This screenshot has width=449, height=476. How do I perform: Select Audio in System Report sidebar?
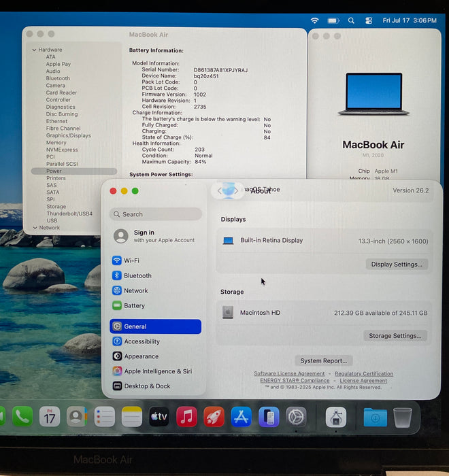coord(53,71)
